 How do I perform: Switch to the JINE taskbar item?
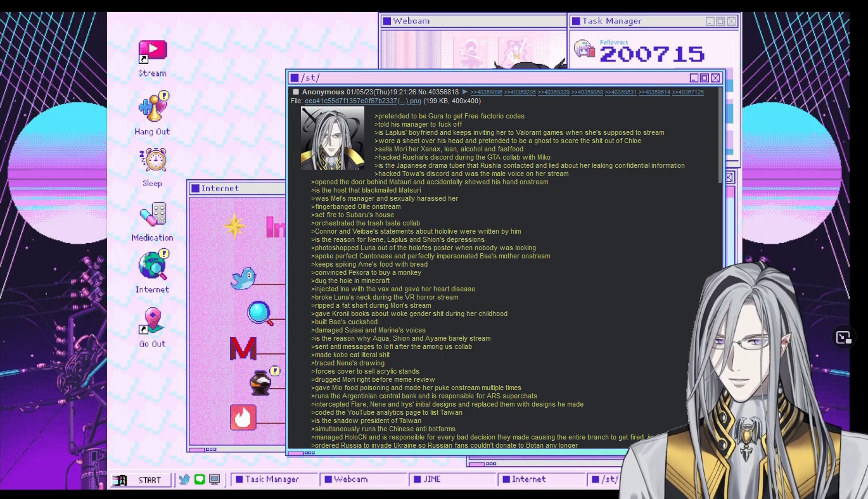(x=452, y=479)
